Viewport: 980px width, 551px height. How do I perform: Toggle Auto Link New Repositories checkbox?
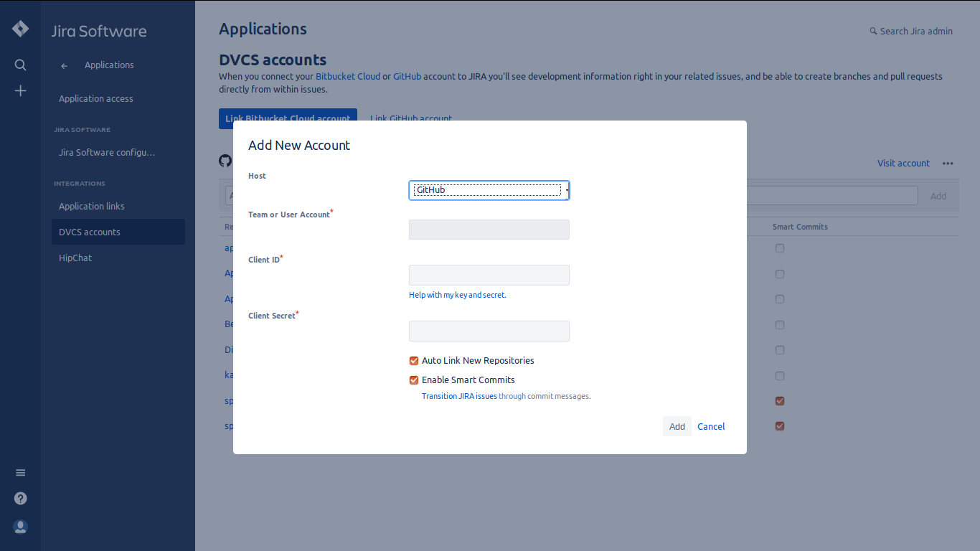click(414, 361)
